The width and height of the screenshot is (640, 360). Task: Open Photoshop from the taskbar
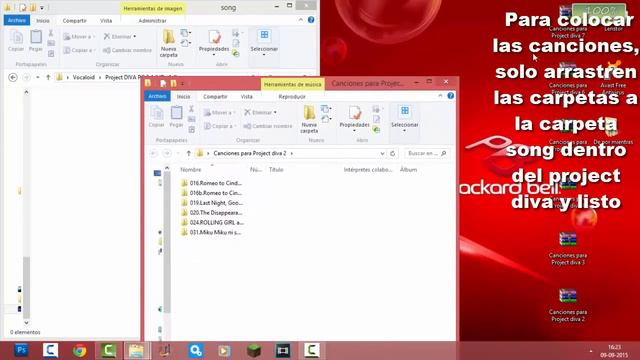[21, 350]
